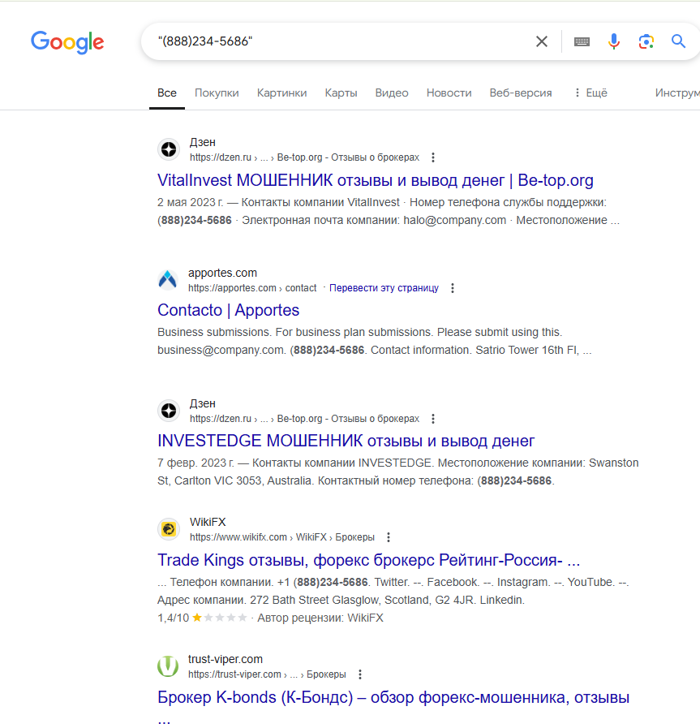Open options menu for trust-viper.com result
Viewport: 700px width, 728px height.
point(360,674)
